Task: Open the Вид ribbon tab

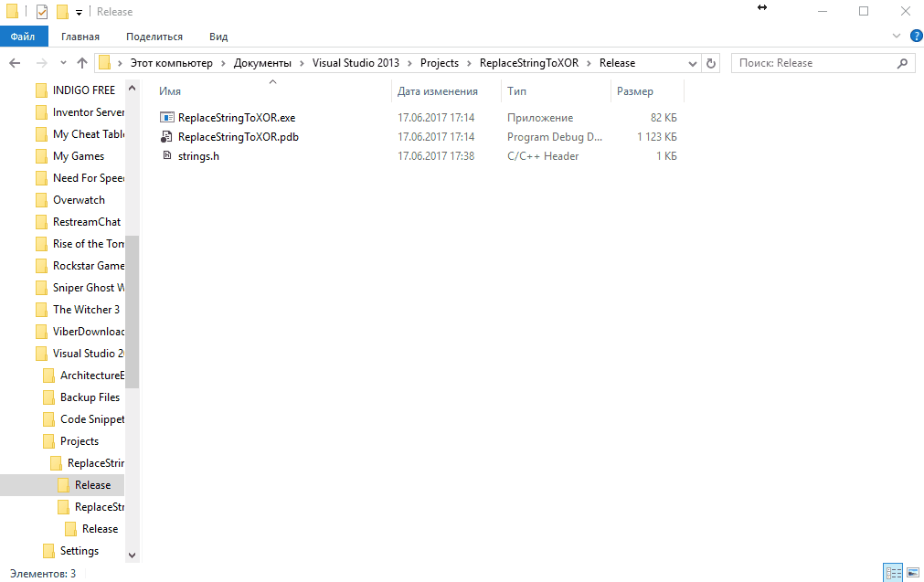Action: pyautogui.click(x=218, y=37)
